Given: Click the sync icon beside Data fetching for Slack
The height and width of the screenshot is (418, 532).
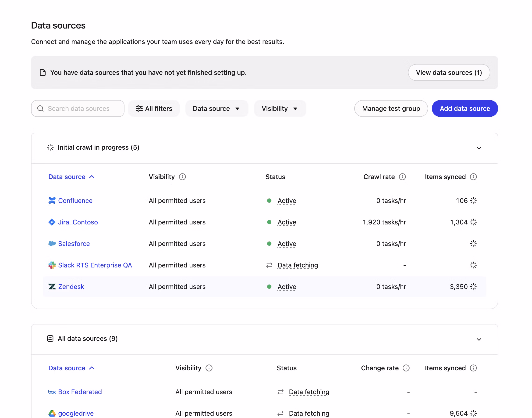Looking at the screenshot, I should click(269, 265).
